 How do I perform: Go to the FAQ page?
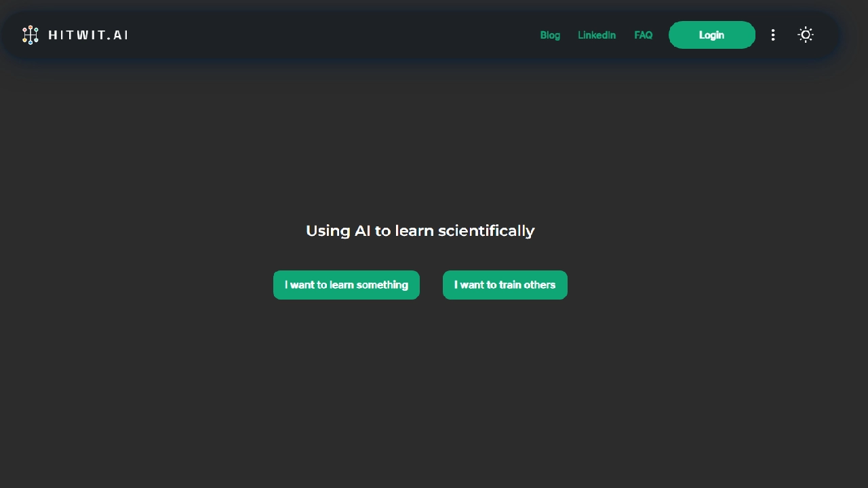click(x=644, y=35)
